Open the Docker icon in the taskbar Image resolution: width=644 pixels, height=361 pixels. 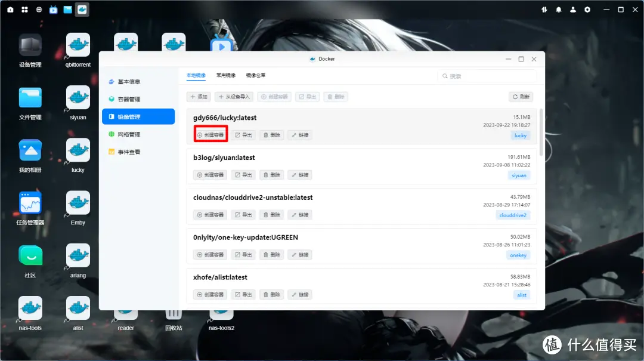tap(82, 10)
